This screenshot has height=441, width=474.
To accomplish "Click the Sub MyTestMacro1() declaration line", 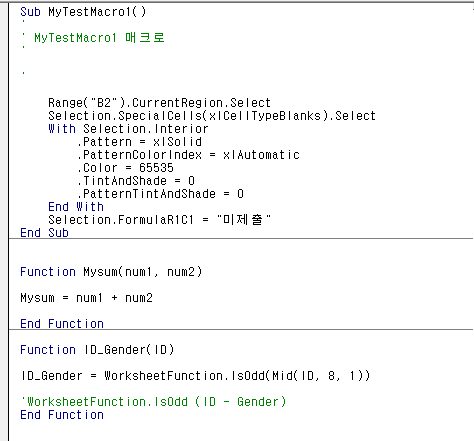I will pos(83,12).
